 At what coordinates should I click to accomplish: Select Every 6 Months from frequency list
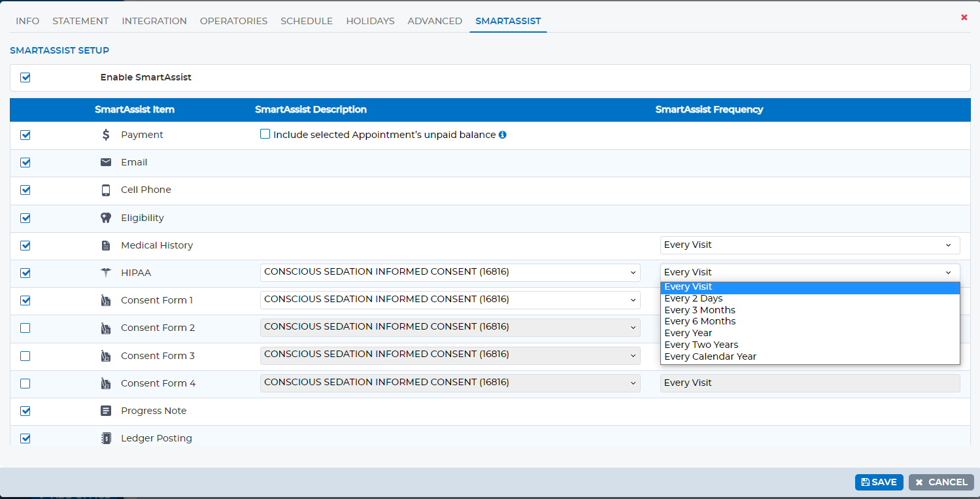[x=810, y=321]
